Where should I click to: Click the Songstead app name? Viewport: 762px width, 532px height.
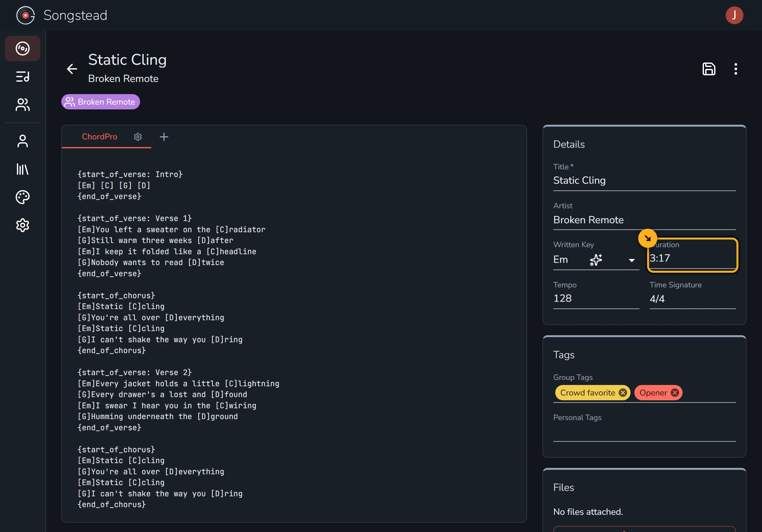[75, 15]
